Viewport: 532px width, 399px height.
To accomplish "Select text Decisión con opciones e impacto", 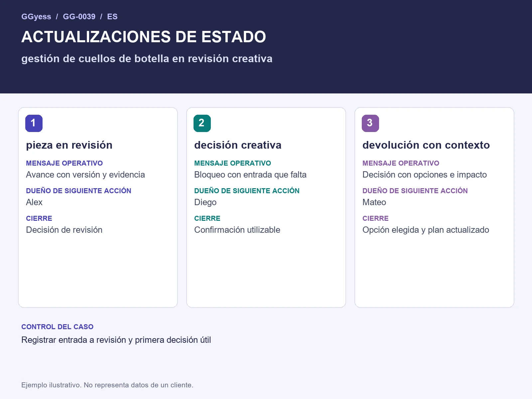I will pos(425,175).
